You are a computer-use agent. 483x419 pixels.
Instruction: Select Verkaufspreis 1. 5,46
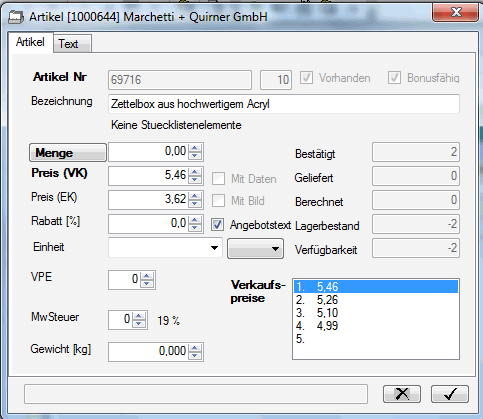[x=376, y=287]
